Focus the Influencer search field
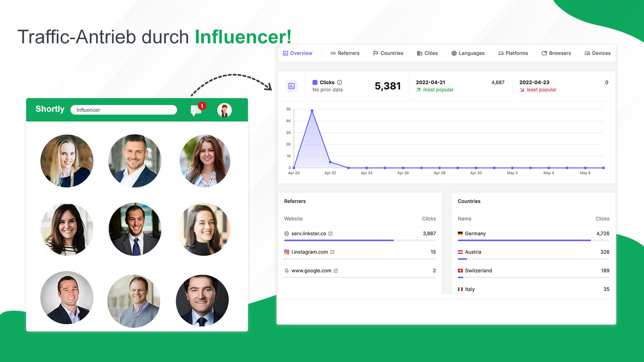The width and height of the screenshot is (644, 362). click(124, 110)
